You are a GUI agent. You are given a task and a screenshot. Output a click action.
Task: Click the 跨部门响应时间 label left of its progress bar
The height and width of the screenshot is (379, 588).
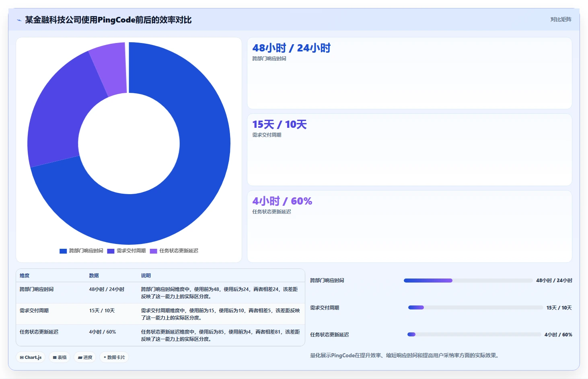tap(327, 281)
